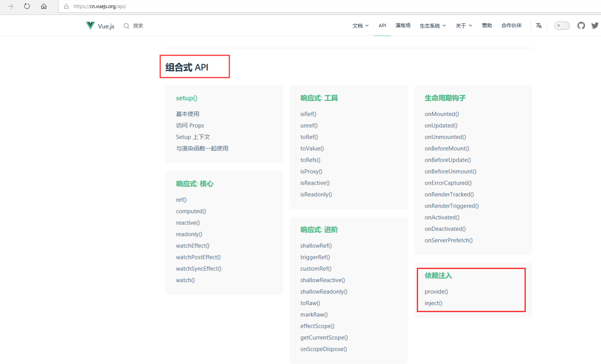Screen dimensions: 601x364
Task: Reload the page with the refresh icon
Action: point(27,6)
